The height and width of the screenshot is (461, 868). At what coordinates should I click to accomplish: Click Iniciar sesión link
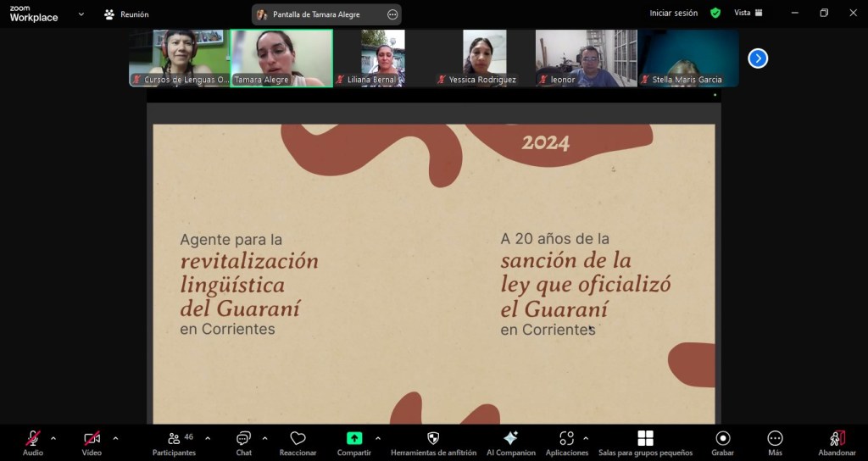673,13
